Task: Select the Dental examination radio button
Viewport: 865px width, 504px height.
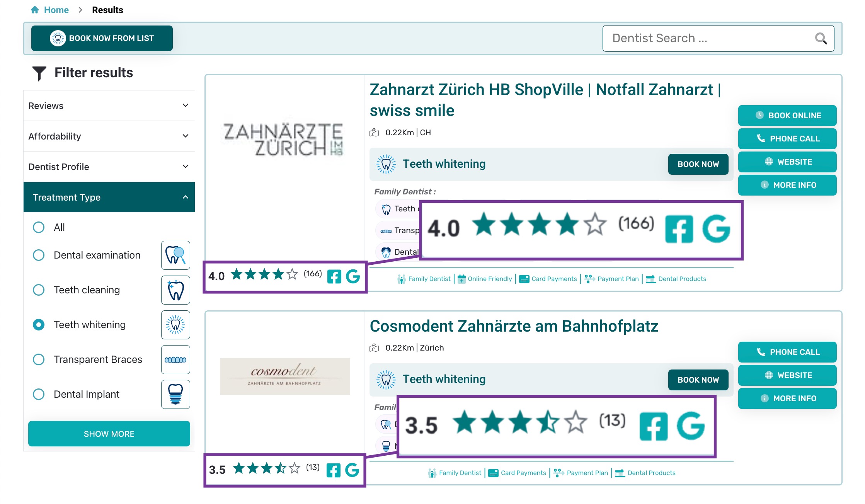Action: pos(39,255)
